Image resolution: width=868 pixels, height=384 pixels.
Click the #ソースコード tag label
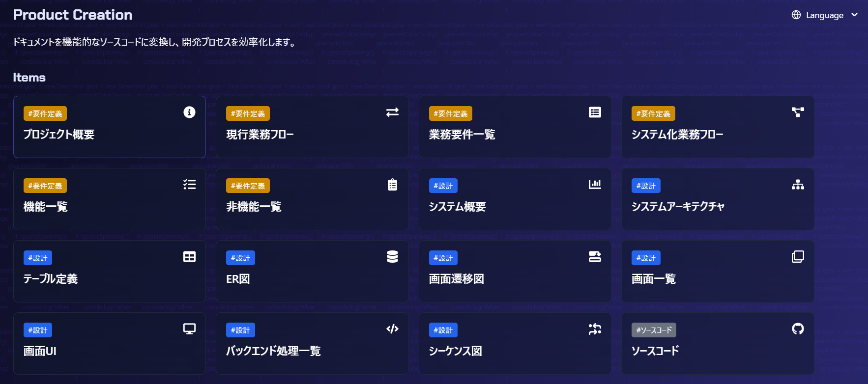coord(654,330)
